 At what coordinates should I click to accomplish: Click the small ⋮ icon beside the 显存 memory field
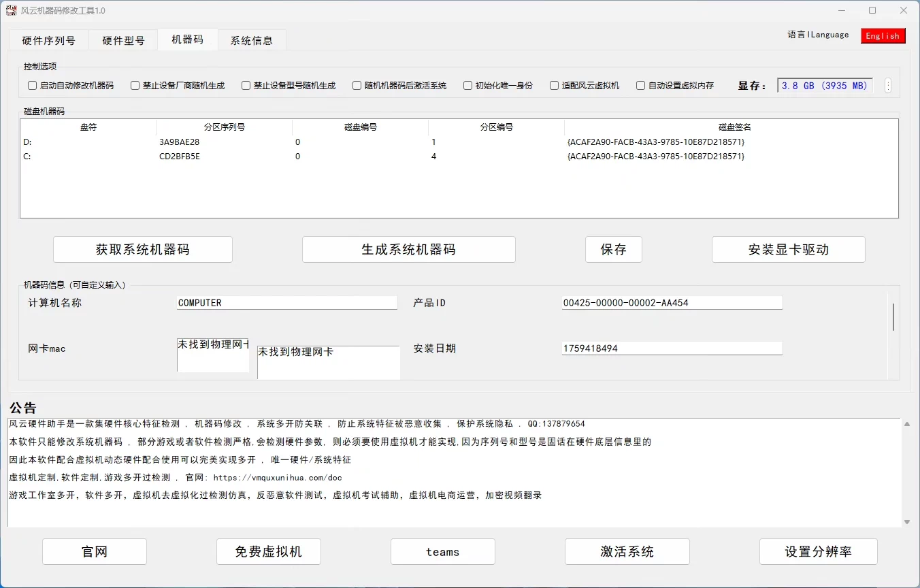click(888, 85)
